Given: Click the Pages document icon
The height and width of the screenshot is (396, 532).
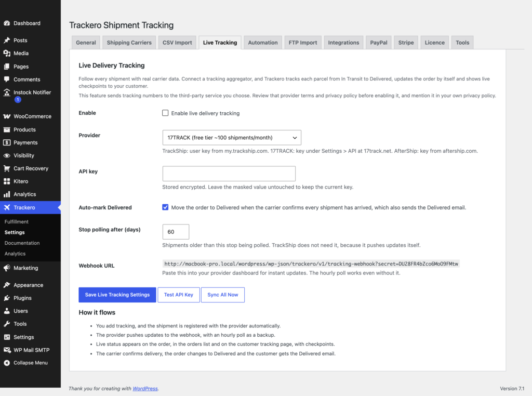Looking at the screenshot, I should [x=7, y=67].
